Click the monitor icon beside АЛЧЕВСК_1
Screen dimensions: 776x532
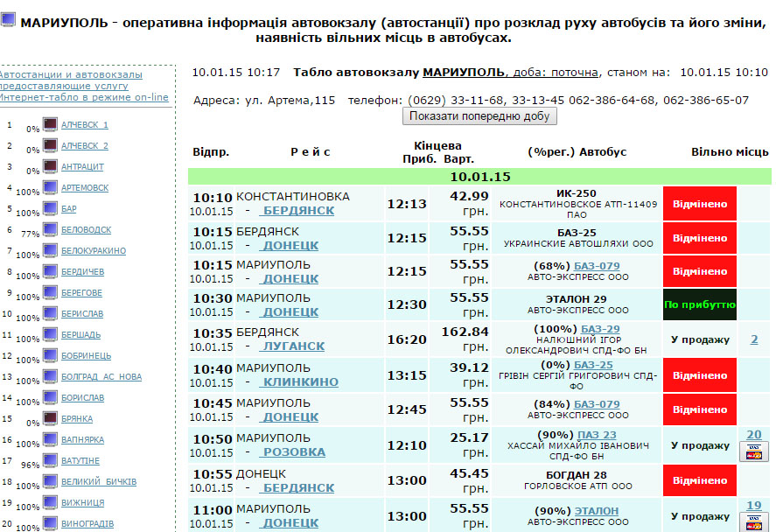[x=50, y=124]
